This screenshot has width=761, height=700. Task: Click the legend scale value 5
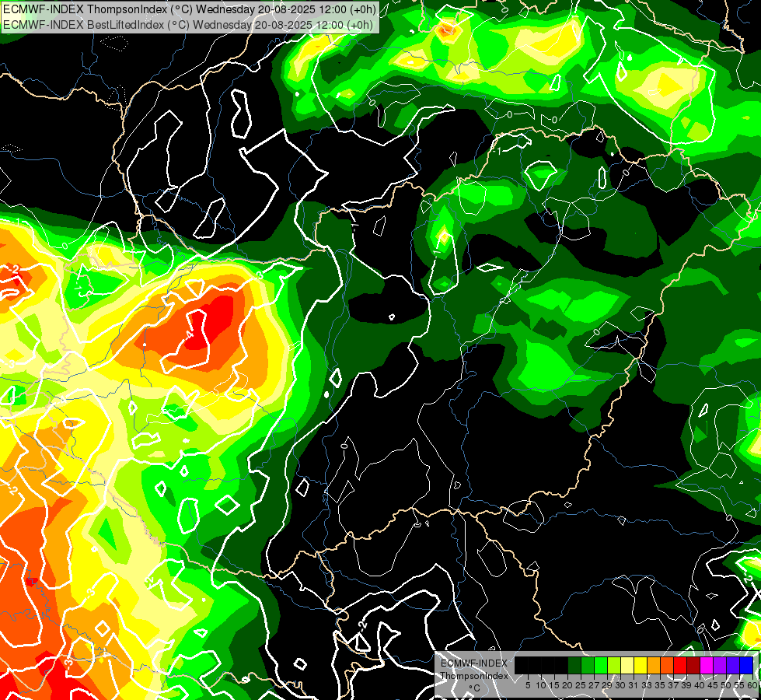(x=528, y=685)
